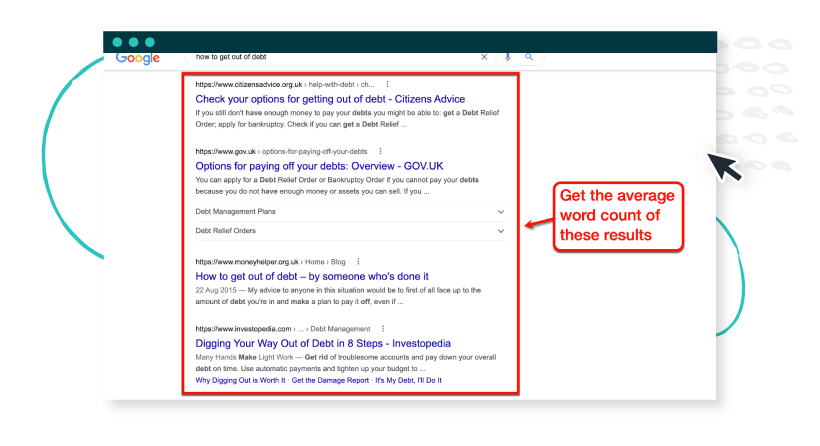Click the search box containing the query
Screen dimensions: 820x446
[x=330, y=57]
